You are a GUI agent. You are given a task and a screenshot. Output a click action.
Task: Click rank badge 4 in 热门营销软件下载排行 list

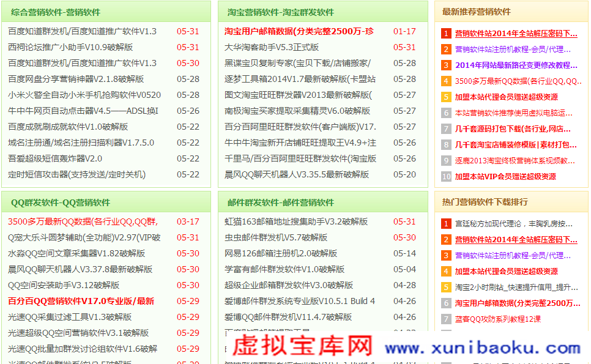pos(446,272)
